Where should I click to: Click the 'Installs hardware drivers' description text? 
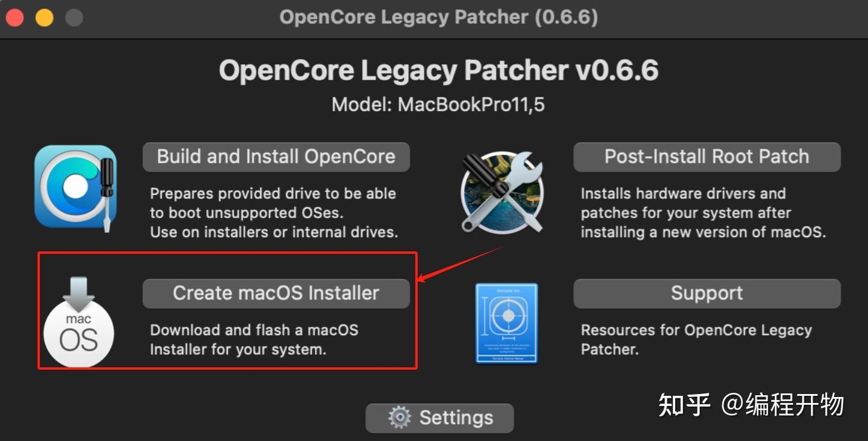tap(703, 213)
